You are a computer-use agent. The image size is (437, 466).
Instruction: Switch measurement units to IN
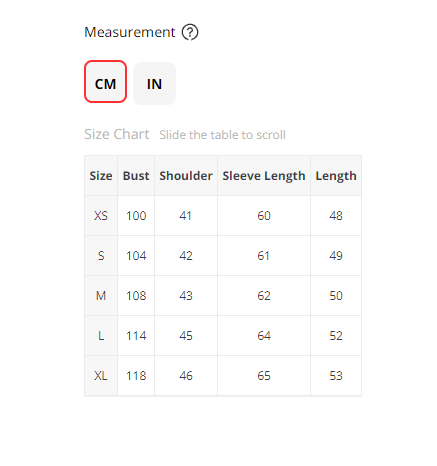(154, 83)
